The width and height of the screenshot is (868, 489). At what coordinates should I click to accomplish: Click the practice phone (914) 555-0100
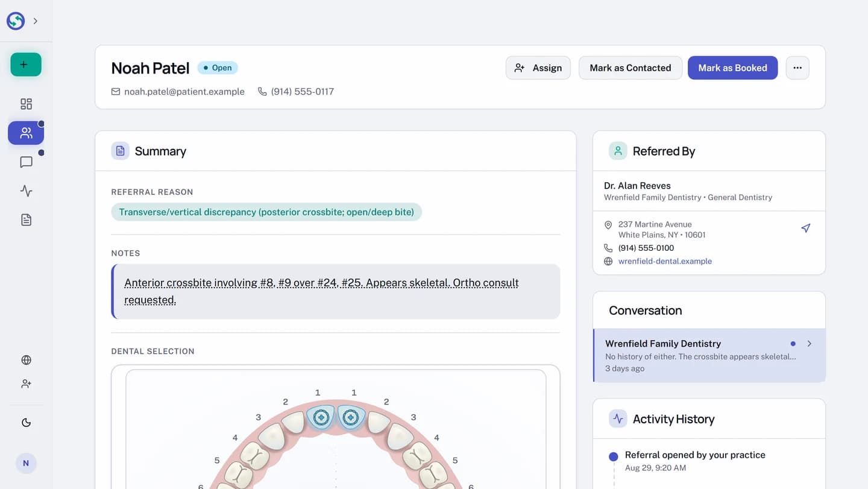point(646,248)
